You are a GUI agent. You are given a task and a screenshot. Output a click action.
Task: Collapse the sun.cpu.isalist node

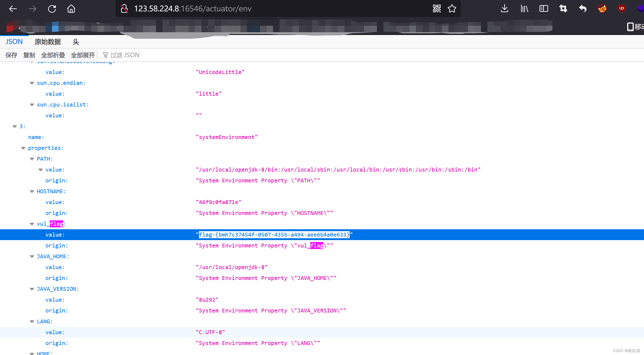point(32,105)
